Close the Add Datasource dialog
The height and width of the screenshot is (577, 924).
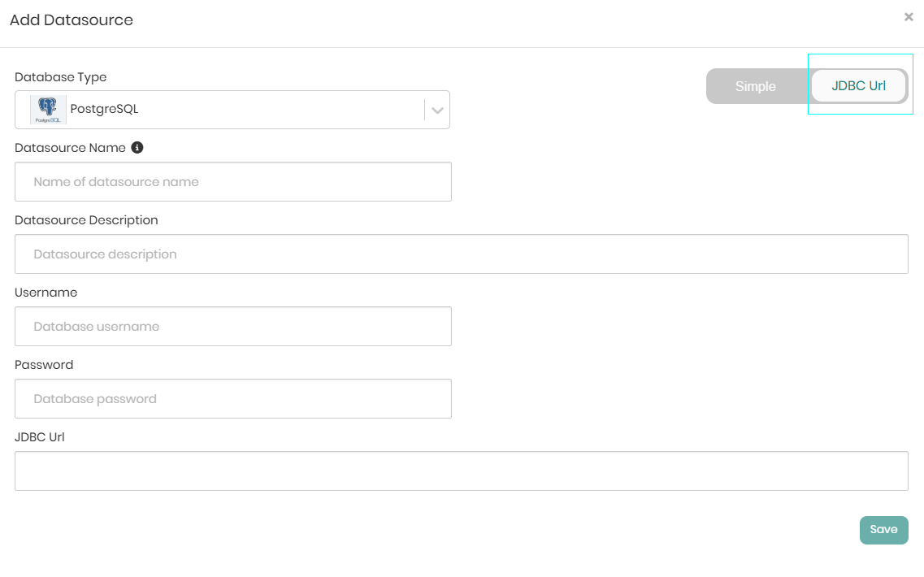point(909,17)
